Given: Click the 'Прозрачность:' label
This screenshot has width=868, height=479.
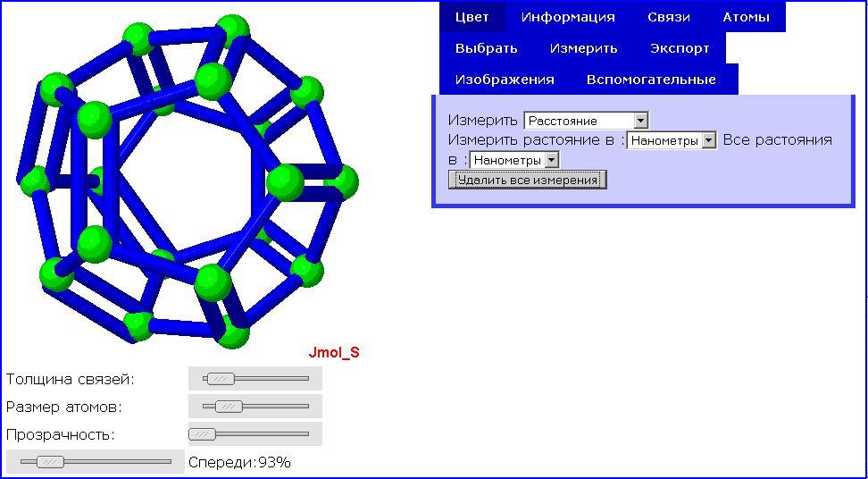Looking at the screenshot, I should tap(61, 434).
